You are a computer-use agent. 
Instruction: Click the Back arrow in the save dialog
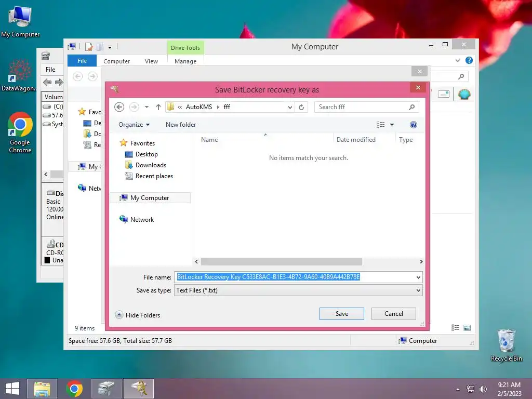(119, 107)
